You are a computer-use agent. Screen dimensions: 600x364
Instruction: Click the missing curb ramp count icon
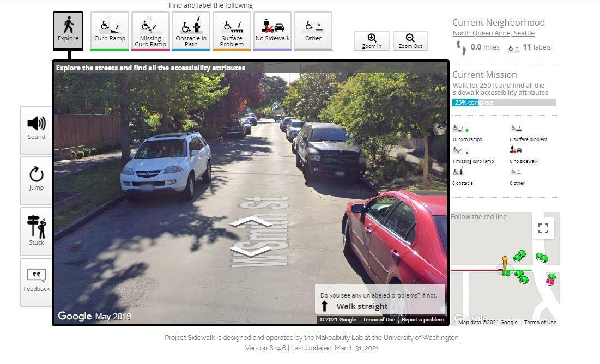pos(460,150)
